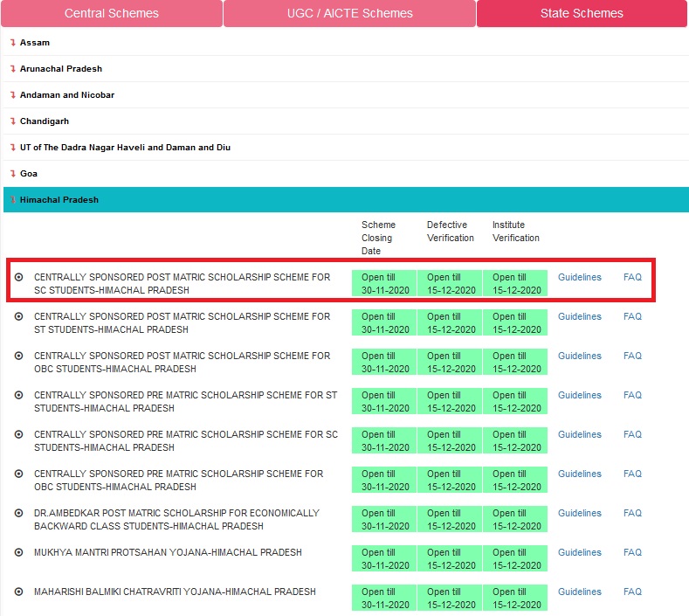Click the Mukhya Mantri Protsahan Yojana title

point(168,552)
